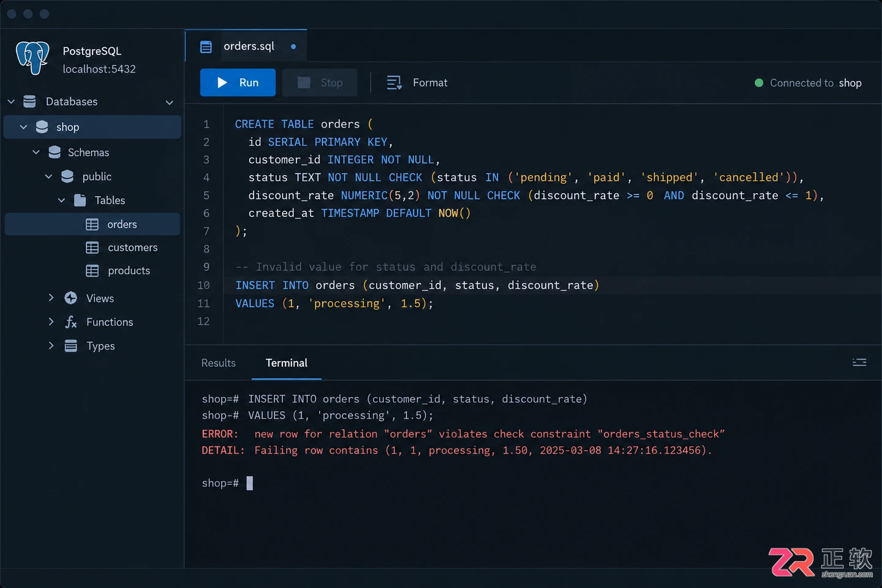Open the Databases dropdown arrow on the right
Image resolution: width=882 pixels, height=588 pixels.
(170, 102)
